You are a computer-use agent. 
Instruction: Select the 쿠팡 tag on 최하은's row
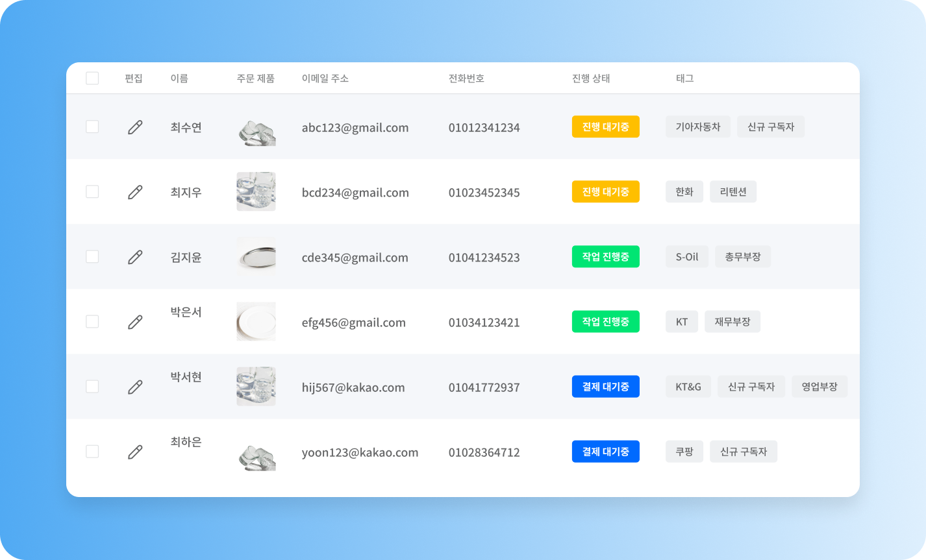coord(684,451)
